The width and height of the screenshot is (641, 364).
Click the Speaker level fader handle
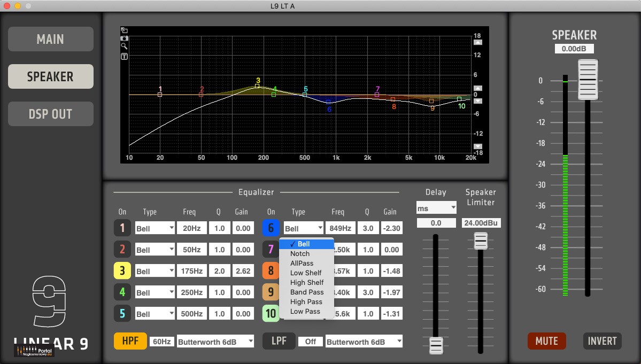coord(588,80)
